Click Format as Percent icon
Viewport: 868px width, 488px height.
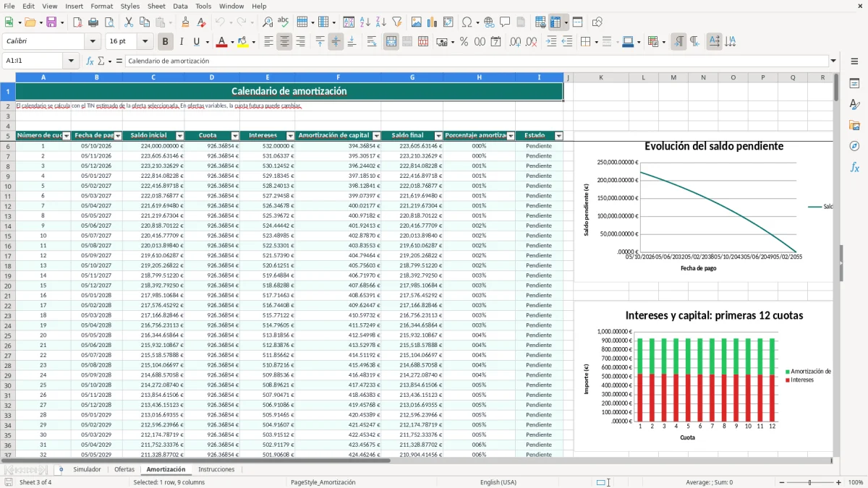[464, 42]
